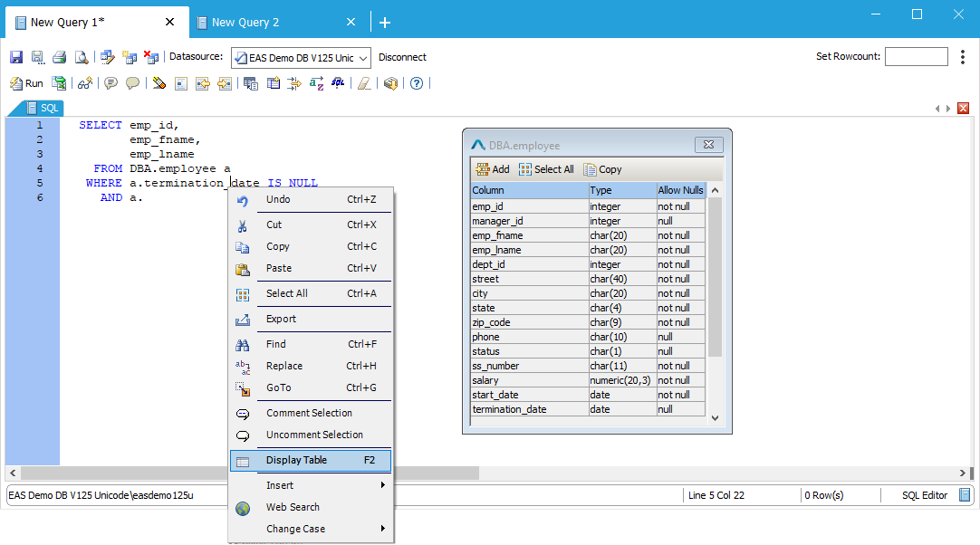Click Add in the DBA.employee panel
Viewport: 980px width, 545px height.
point(493,169)
